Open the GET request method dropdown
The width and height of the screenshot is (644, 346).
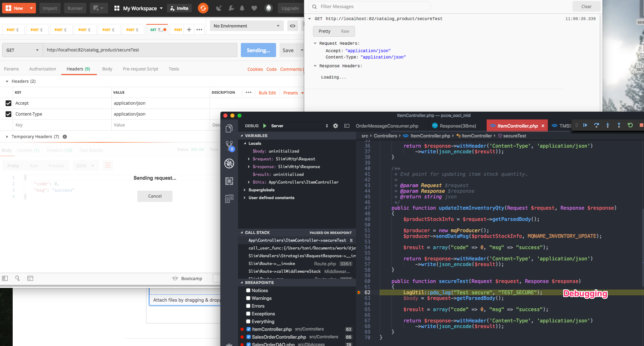(x=22, y=50)
